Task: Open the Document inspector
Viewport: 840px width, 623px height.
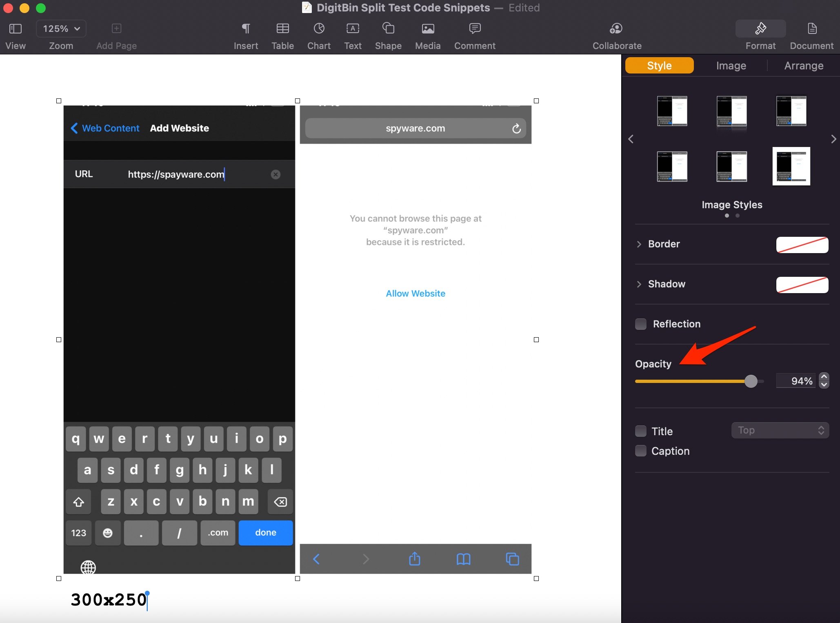Action: click(811, 29)
